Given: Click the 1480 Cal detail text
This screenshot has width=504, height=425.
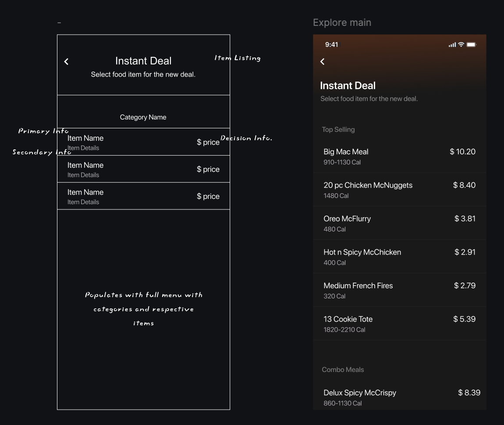Looking at the screenshot, I should point(336,196).
